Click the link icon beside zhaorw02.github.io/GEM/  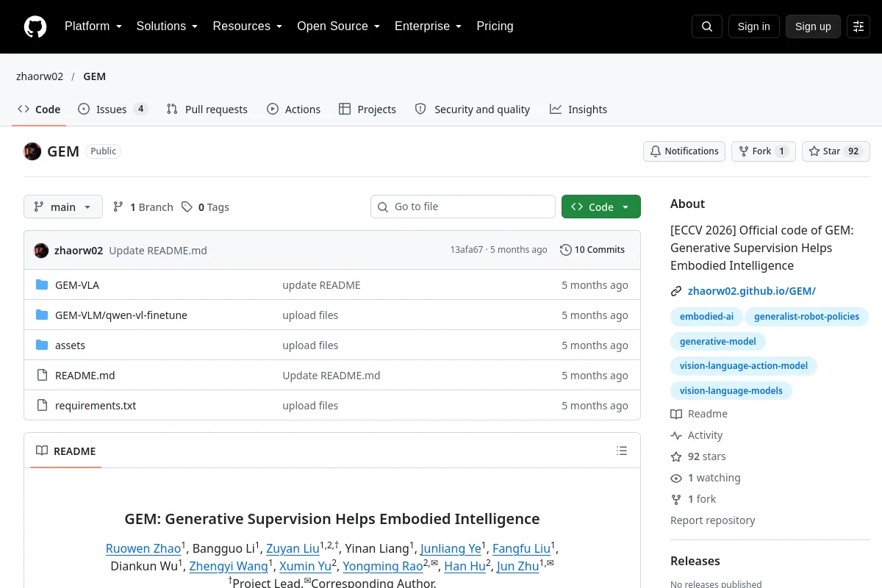click(x=676, y=291)
